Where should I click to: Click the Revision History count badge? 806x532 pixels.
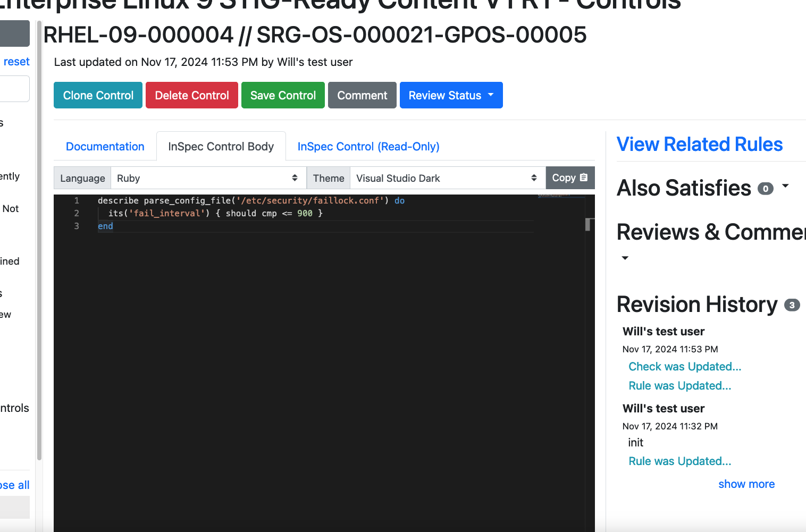(x=792, y=305)
